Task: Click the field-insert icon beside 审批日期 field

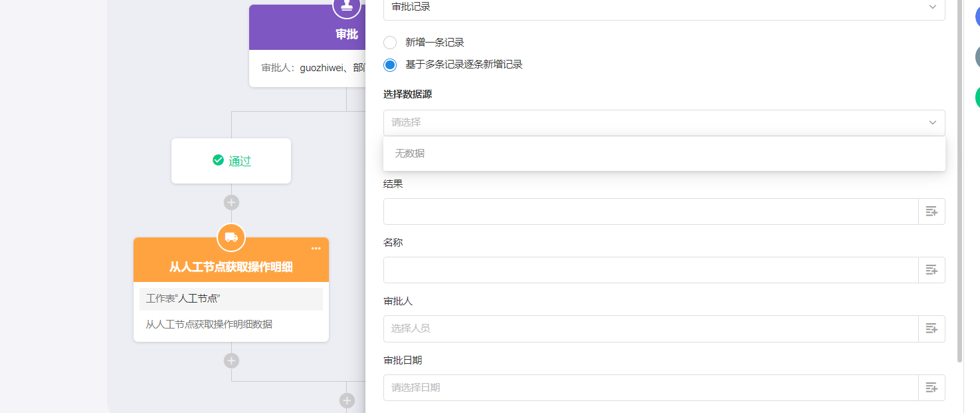Action: pyautogui.click(x=931, y=387)
